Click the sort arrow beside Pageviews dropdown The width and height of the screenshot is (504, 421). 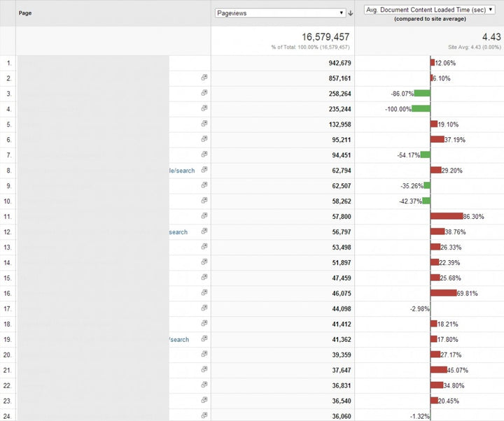click(x=350, y=13)
